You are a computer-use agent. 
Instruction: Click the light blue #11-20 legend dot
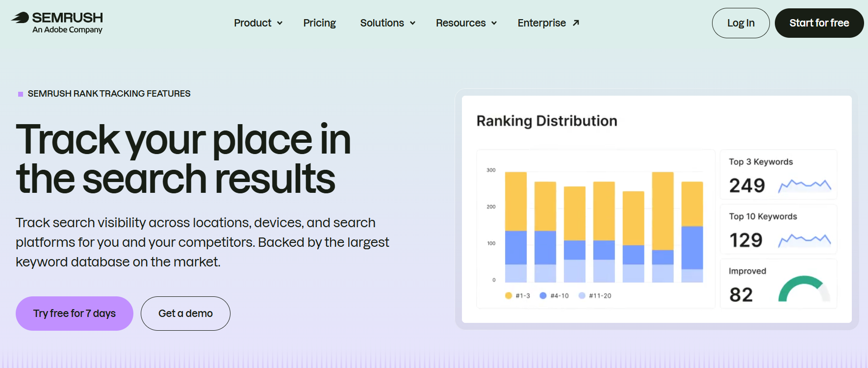coord(582,295)
